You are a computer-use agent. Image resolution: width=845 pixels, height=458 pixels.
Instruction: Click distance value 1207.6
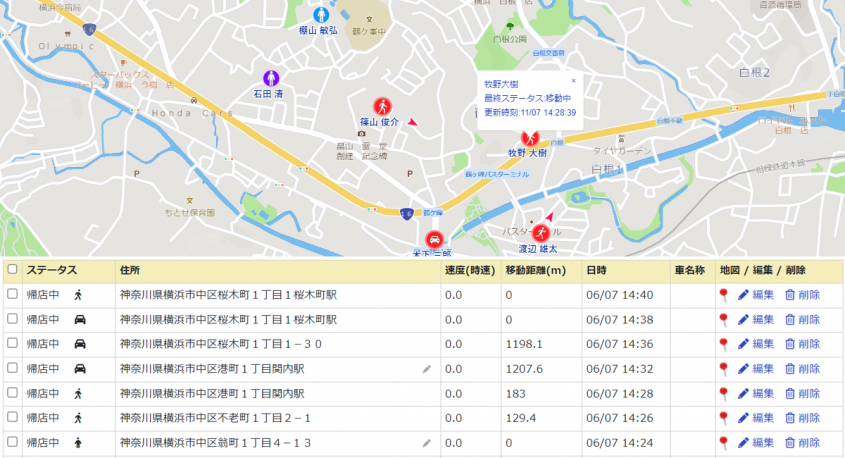[524, 369]
